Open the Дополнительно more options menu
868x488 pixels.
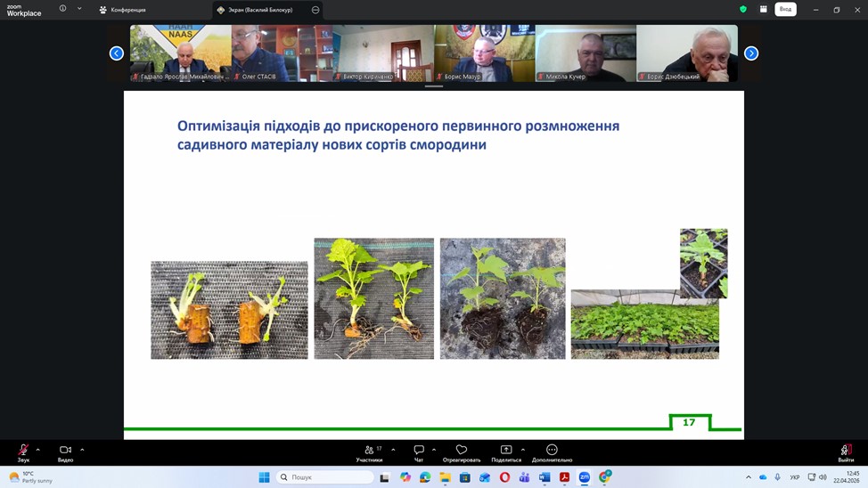click(x=552, y=451)
